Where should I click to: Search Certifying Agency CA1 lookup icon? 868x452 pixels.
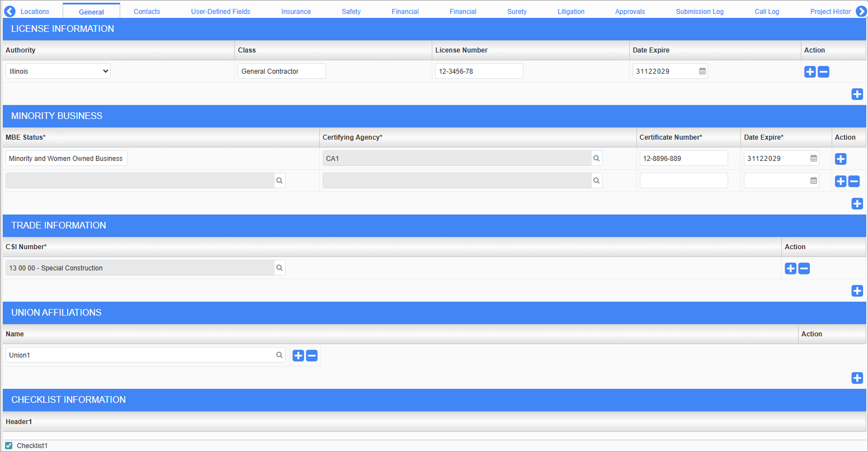[x=597, y=158]
